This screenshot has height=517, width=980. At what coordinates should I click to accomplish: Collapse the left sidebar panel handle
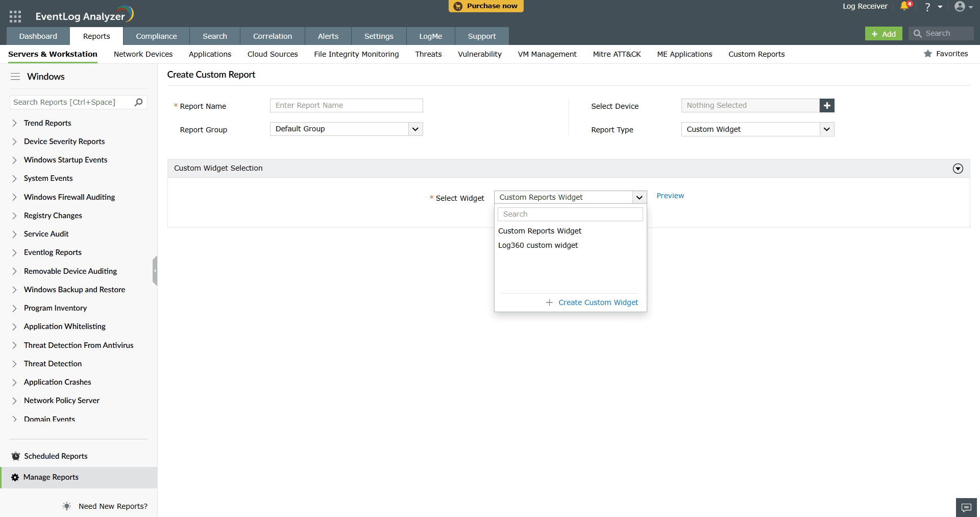tap(155, 271)
